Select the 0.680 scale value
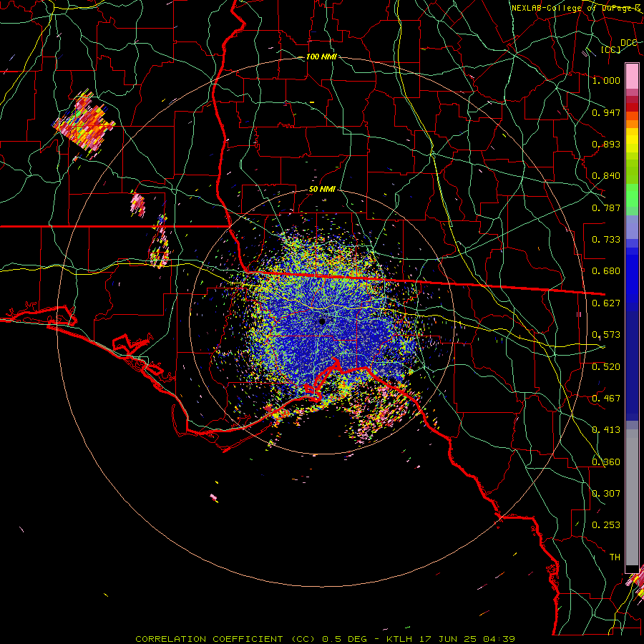Image resolution: width=644 pixels, height=644 pixels. (x=606, y=271)
